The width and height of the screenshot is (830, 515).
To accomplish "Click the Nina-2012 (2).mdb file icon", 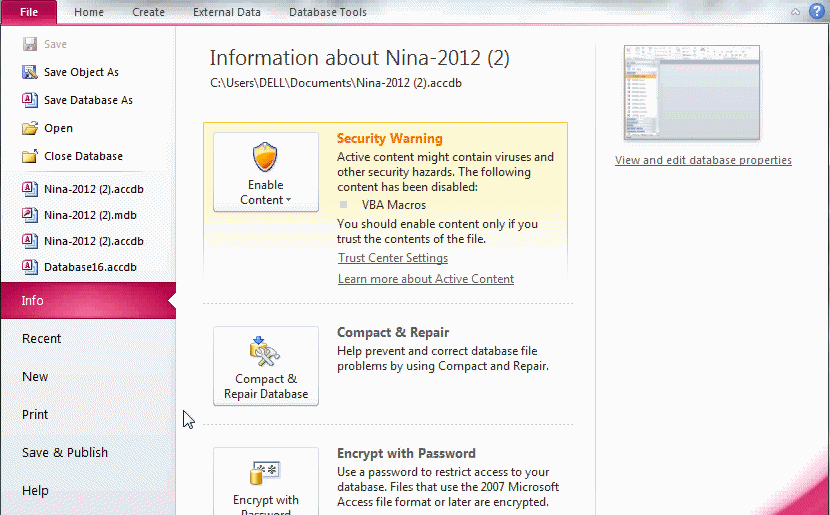I will [x=30, y=215].
